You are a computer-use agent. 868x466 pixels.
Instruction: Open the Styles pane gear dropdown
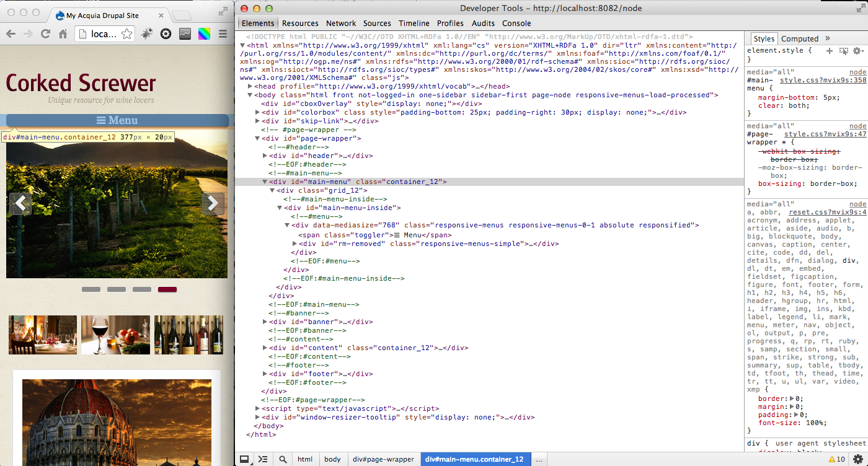point(858,51)
